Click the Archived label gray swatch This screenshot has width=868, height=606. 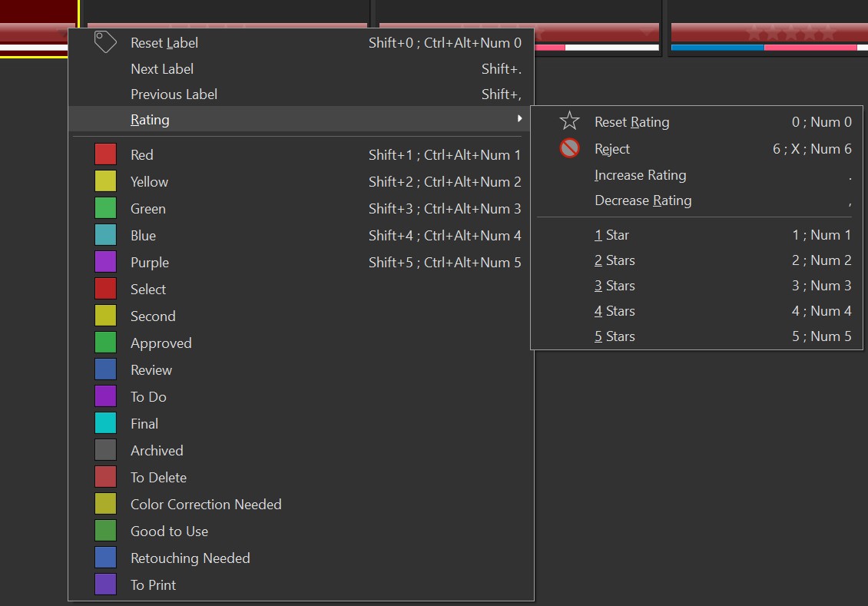point(105,450)
